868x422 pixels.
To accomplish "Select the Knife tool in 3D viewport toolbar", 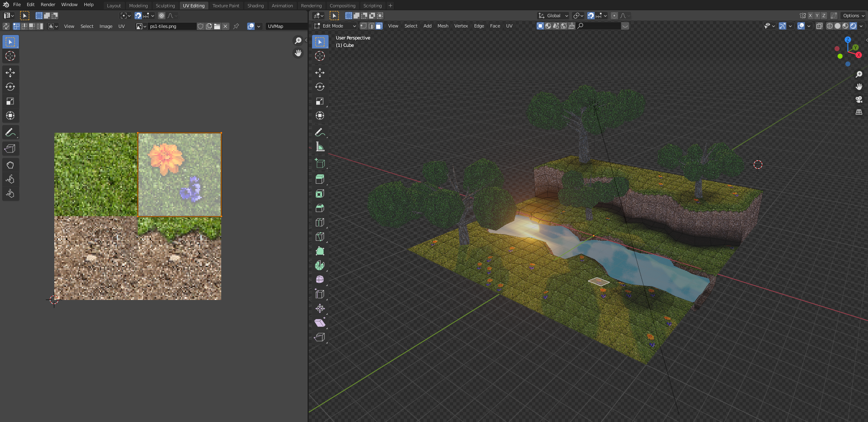I will (319, 237).
